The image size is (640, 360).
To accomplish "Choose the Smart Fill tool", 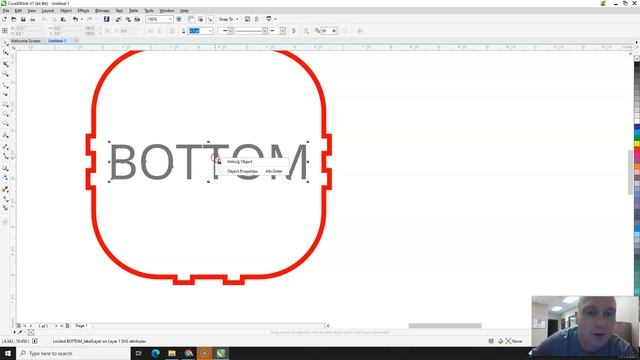I will (x=5, y=208).
